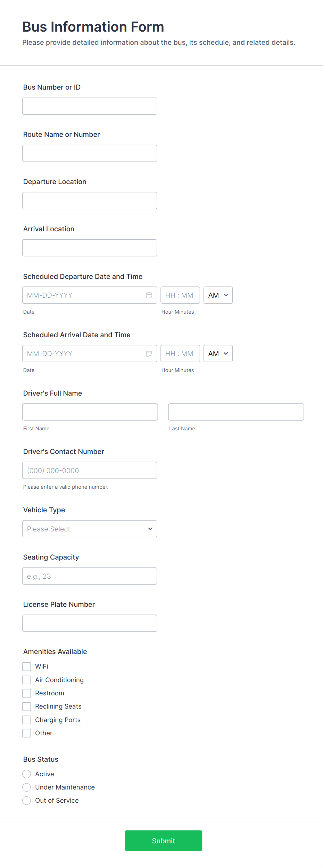
Task: Focus the Route Name or Number field
Action: (x=90, y=154)
